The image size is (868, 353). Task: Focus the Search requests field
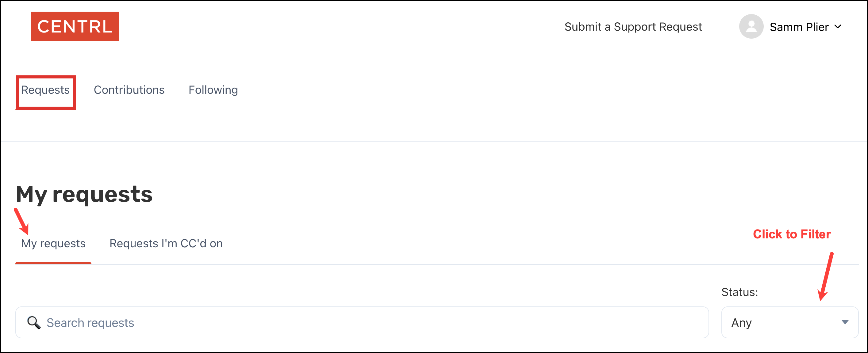pyautogui.click(x=362, y=322)
